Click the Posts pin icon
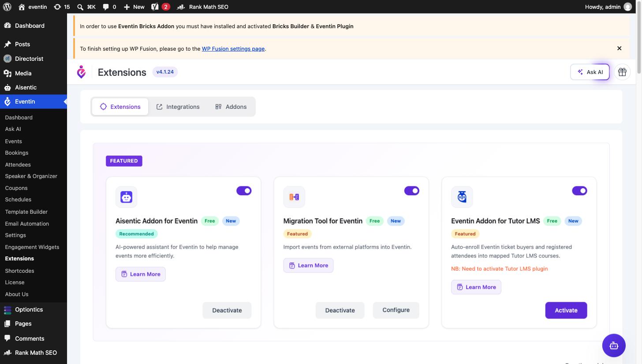The height and width of the screenshot is (364, 642). click(x=7, y=44)
